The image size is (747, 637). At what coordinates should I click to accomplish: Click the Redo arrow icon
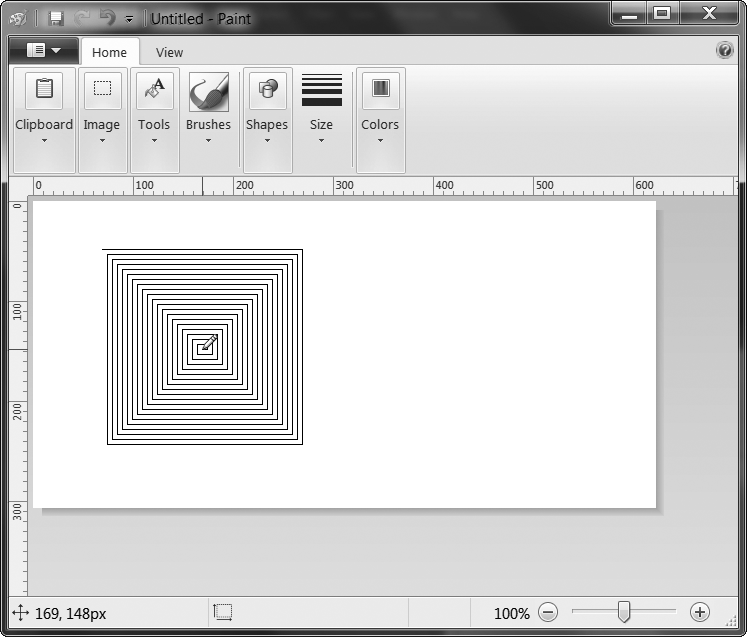82,18
